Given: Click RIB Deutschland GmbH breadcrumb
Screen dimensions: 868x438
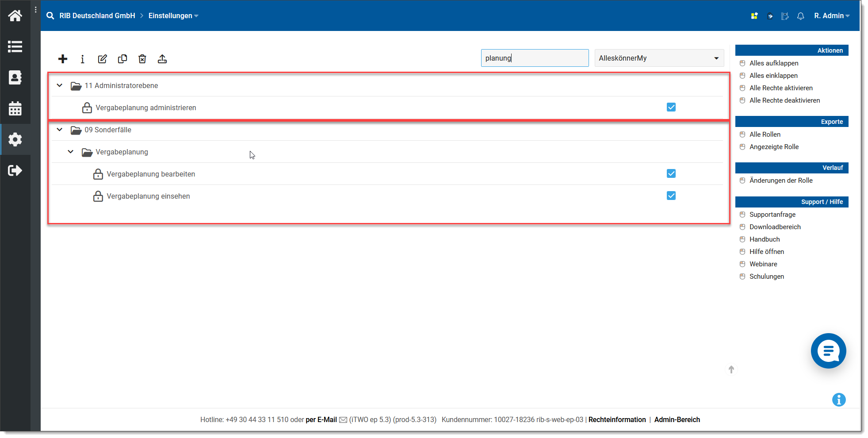Looking at the screenshot, I should [97, 16].
